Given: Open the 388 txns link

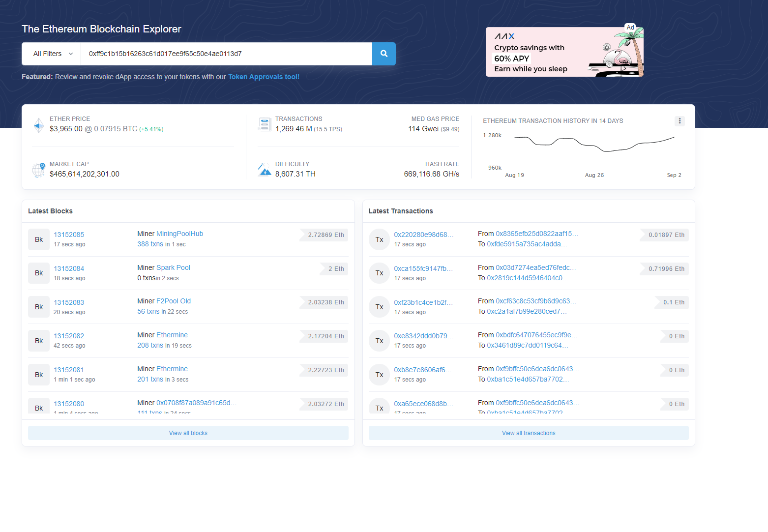Looking at the screenshot, I should 150,244.
